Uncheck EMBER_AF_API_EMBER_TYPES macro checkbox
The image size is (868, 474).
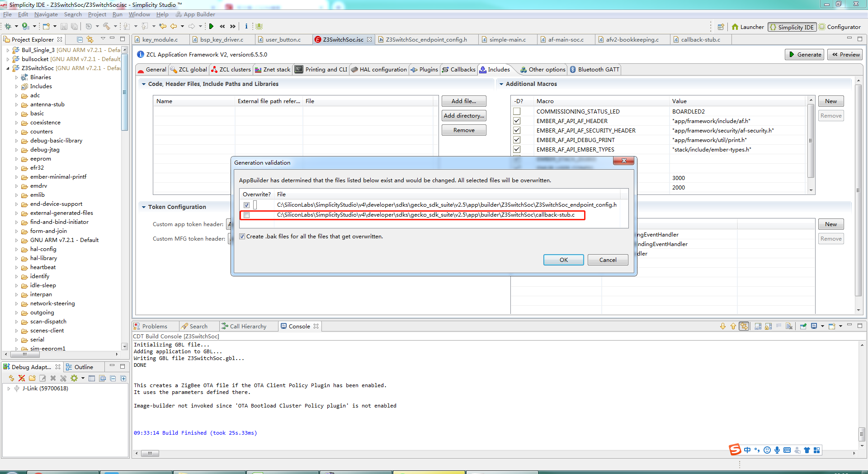coord(517,149)
